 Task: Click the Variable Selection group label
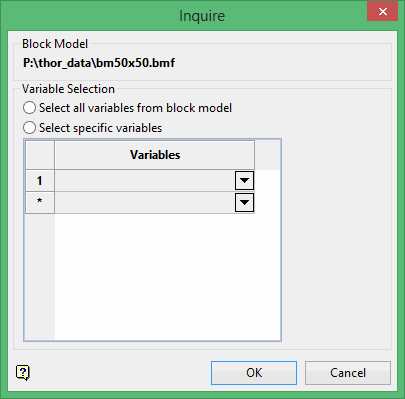coord(68,89)
